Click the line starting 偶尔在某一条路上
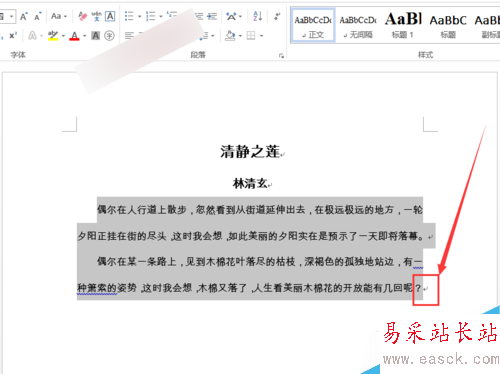 click(260, 262)
